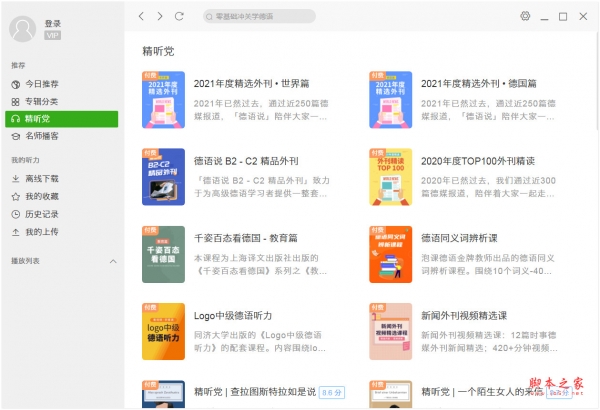
Task: Open Logo中级德语听力 cover thumbnail
Action: (163, 332)
